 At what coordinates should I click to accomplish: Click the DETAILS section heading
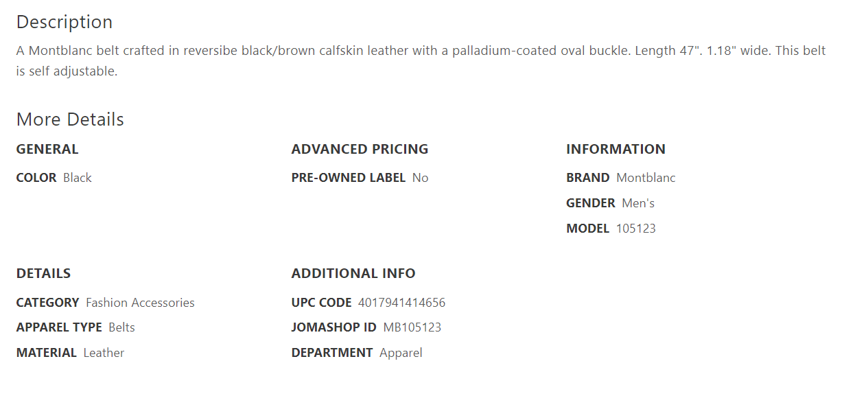(43, 273)
